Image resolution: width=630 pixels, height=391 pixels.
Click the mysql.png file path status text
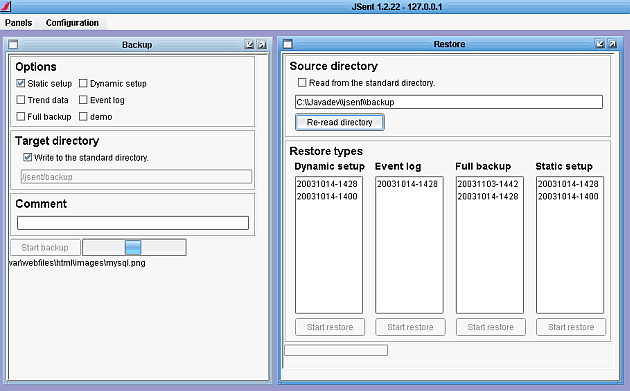click(x=77, y=263)
